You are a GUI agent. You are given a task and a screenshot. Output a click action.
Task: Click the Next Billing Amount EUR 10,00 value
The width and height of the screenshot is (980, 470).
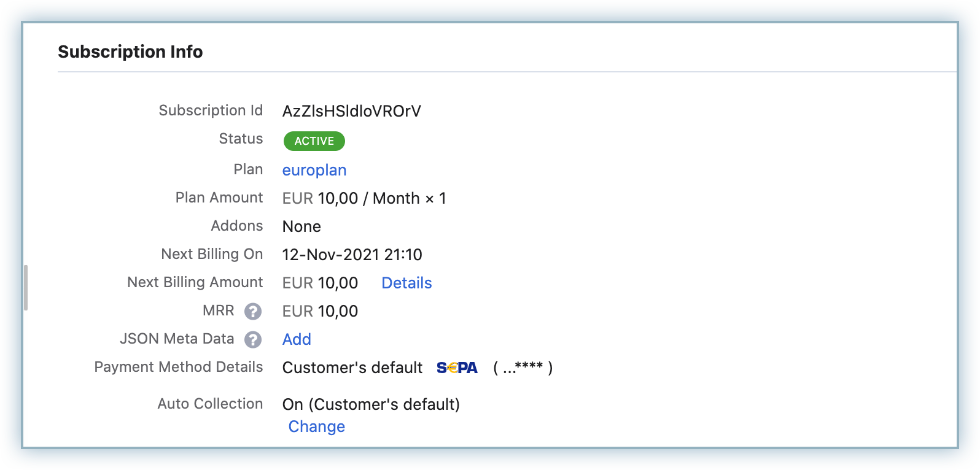point(320,283)
